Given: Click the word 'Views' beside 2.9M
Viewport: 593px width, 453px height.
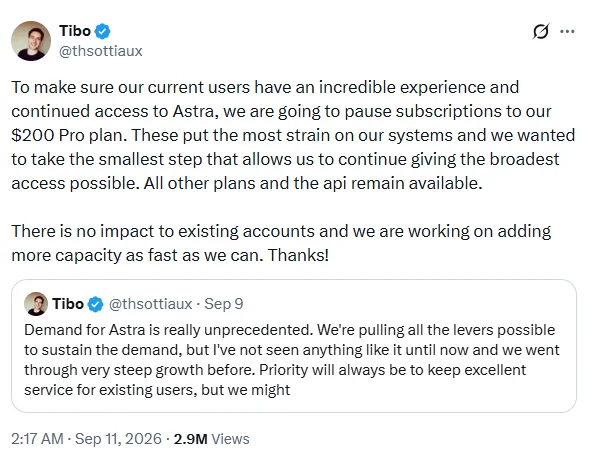Looking at the screenshot, I should [230, 439].
